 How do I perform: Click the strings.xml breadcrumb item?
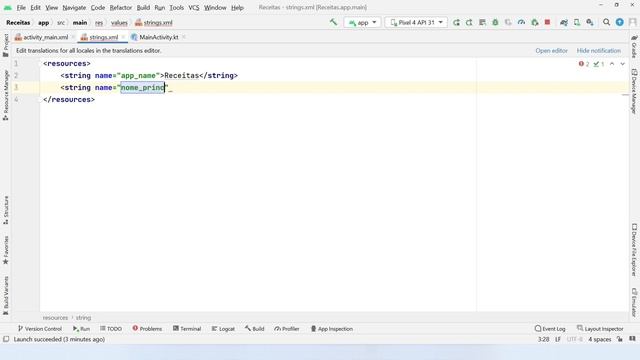tap(154, 23)
